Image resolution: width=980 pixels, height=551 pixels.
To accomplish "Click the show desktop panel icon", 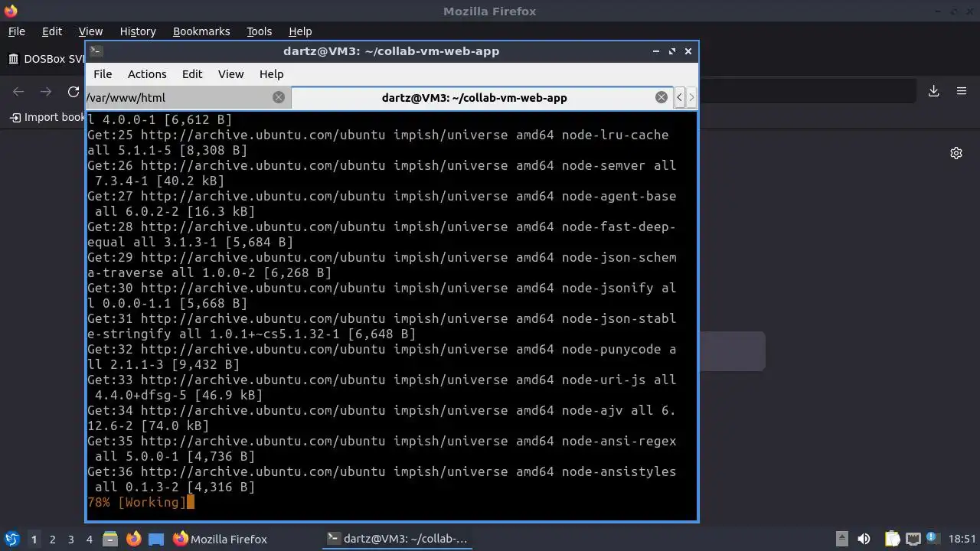I will pos(156,539).
